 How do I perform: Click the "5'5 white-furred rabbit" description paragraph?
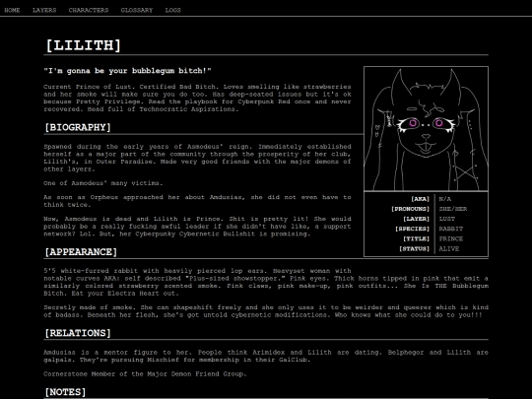tap(266, 282)
